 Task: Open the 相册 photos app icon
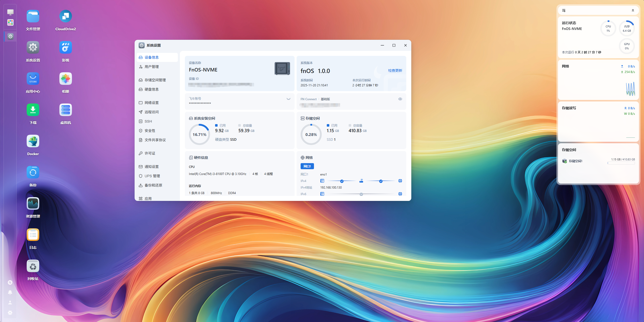65,79
